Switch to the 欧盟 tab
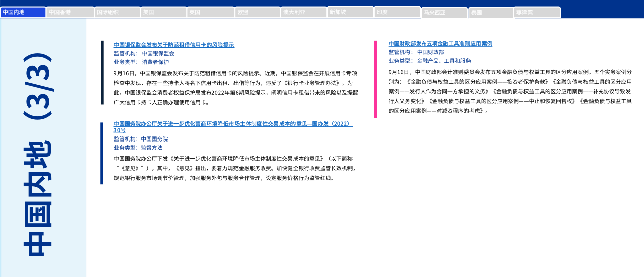Screen dimensions: 644x277 tap(257, 12)
